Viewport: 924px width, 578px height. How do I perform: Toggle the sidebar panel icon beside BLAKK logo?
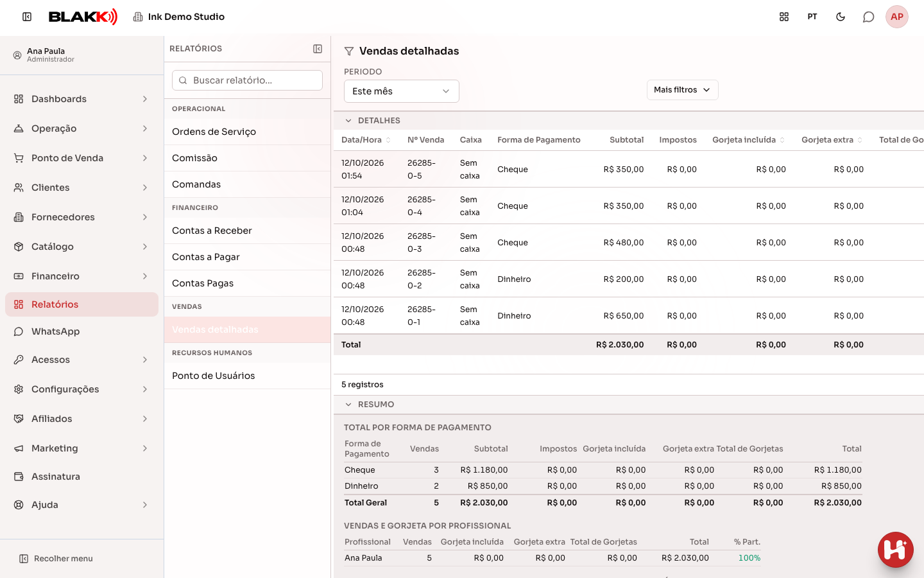[27, 17]
